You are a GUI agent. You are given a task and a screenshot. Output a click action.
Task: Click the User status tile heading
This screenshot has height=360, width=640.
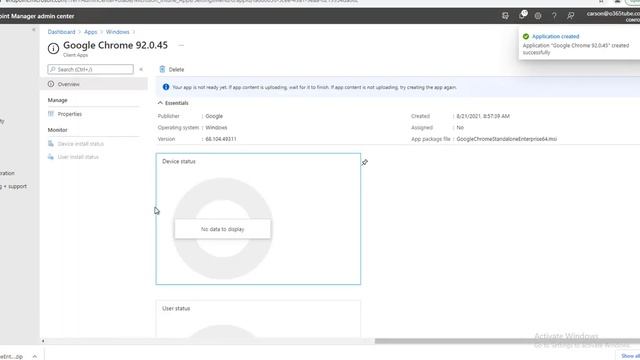[176, 308]
